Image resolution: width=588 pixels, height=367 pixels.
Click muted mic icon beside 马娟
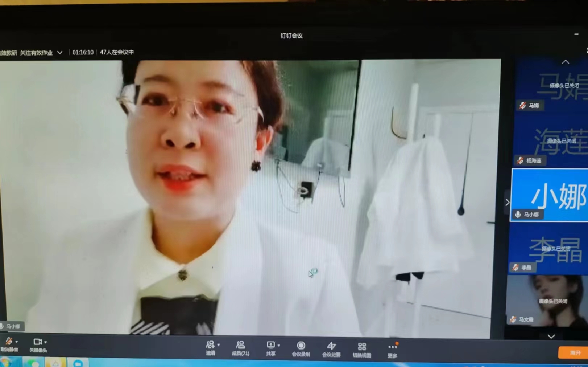click(522, 106)
